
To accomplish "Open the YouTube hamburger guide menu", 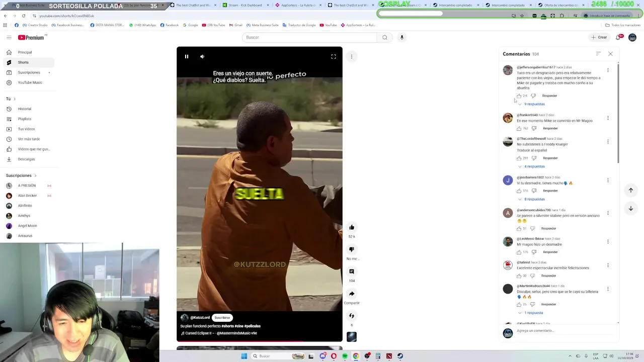I will 9,37.
